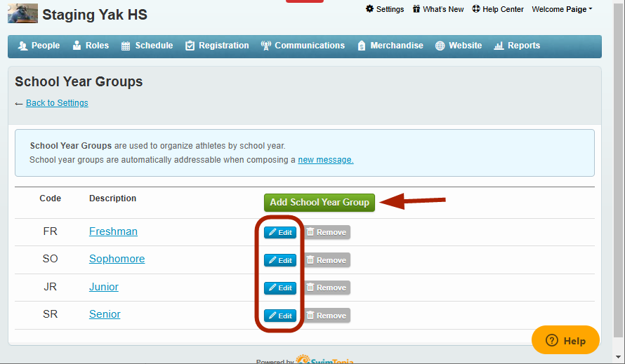Image resolution: width=625 pixels, height=364 pixels.
Task: Open the Registration menu
Action: [x=217, y=46]
